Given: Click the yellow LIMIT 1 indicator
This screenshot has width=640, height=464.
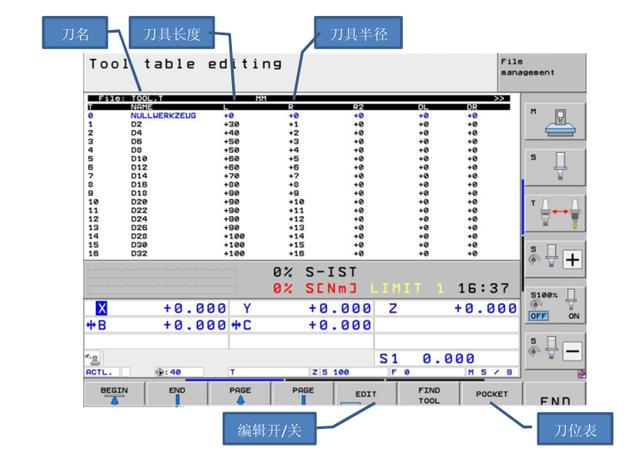Looking at the screenshot, I should (407, 289).
